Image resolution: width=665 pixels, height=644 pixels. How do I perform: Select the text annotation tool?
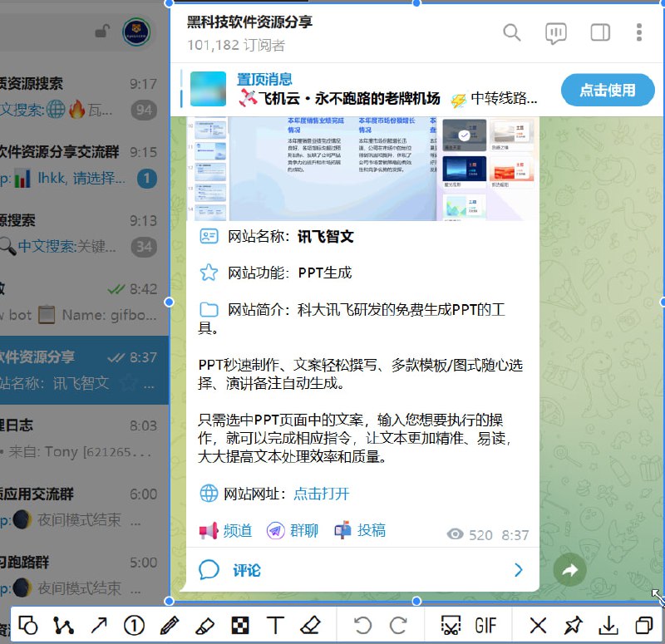[x=274, y=625]
